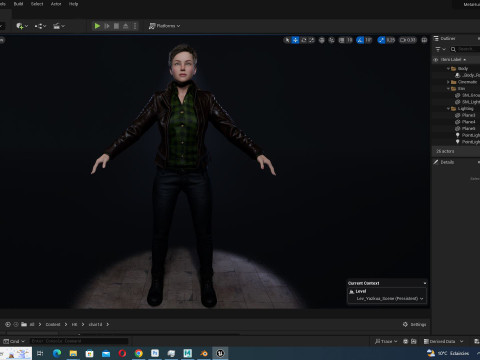Image resolution: width=480 pixels, height=360 pixels.
Task: Click the '25 actors' count text
Action: (x=445, y=151)
